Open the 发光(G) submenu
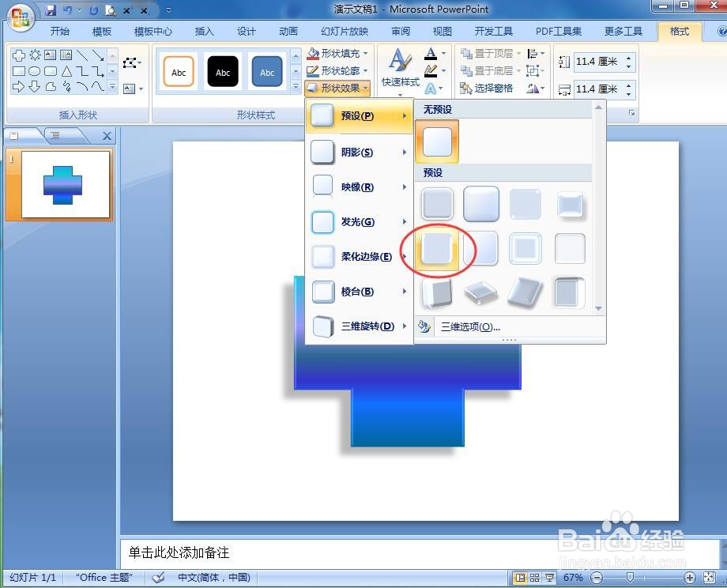 coord(360,221)
